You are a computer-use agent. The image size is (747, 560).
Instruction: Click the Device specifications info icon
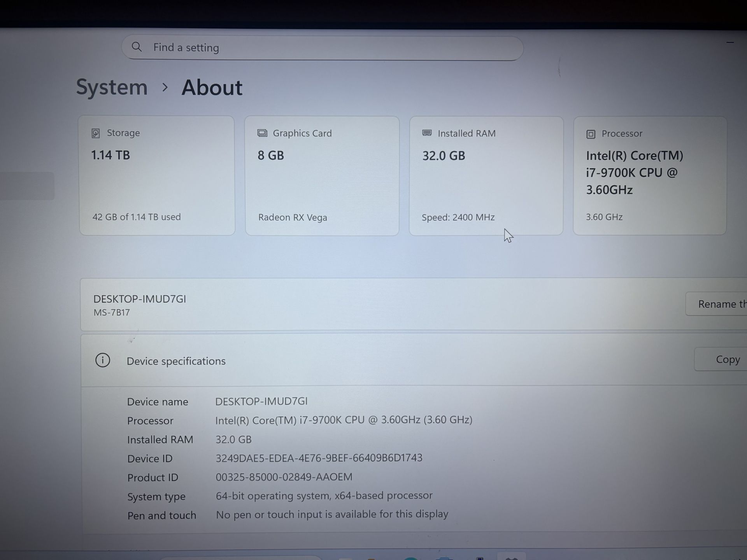click(x=103, y=360)
